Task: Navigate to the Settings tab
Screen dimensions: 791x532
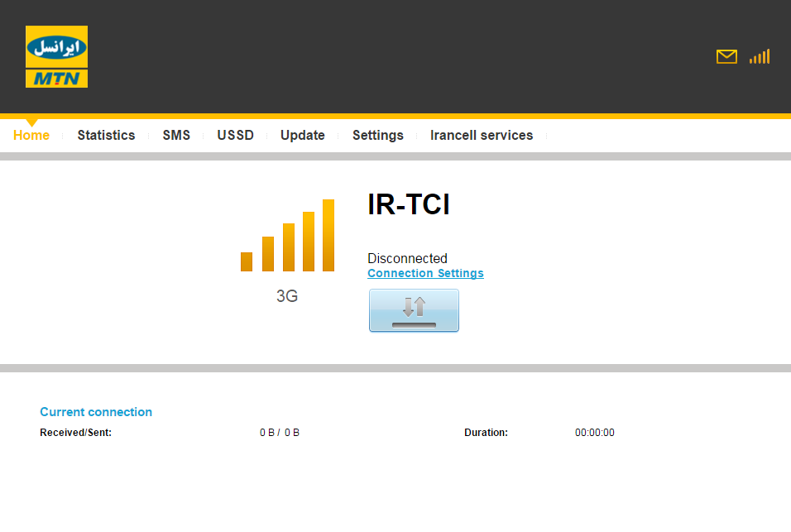Action: [377, 135]
